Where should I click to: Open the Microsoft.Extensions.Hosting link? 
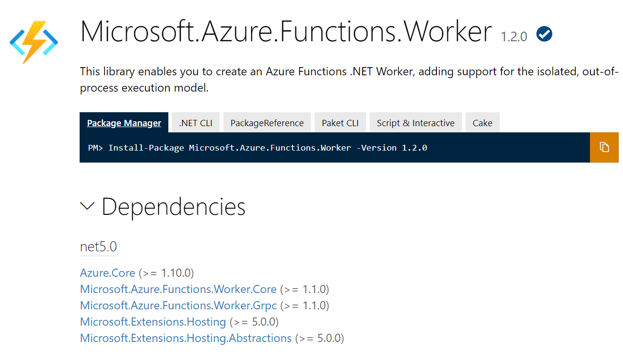pos(153,322)
